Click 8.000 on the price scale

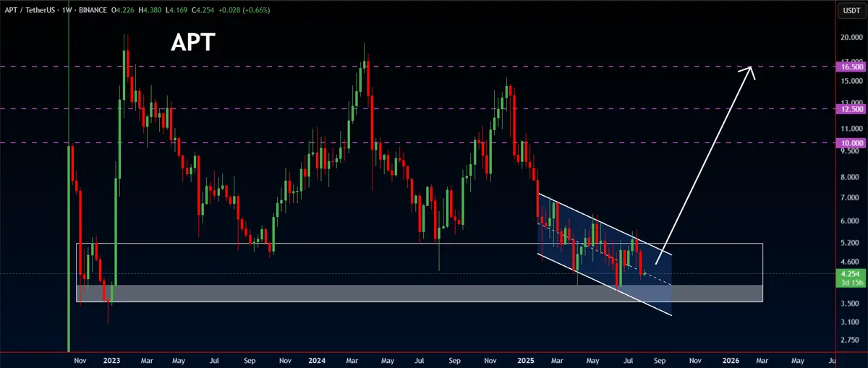tap(851, 177)
